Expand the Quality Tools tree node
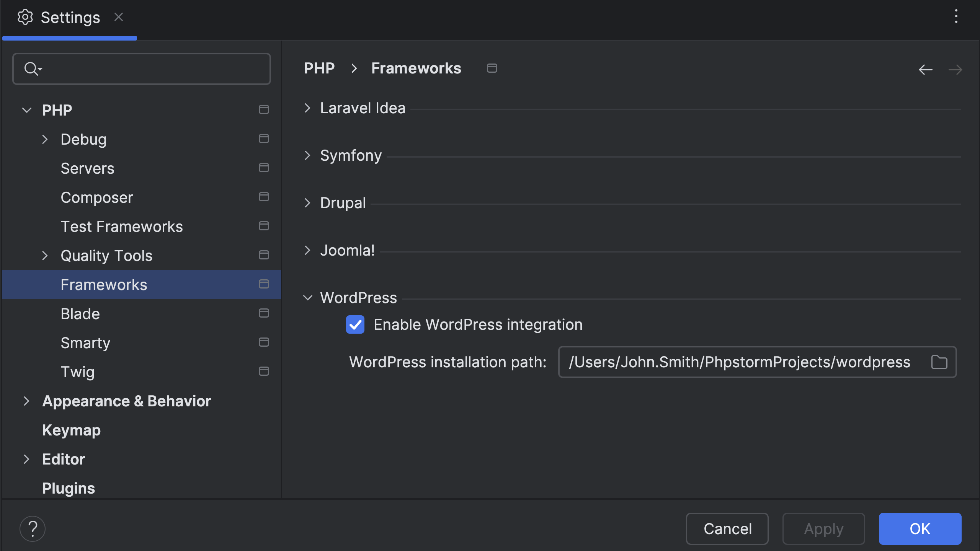 click(x=45, y=256)
